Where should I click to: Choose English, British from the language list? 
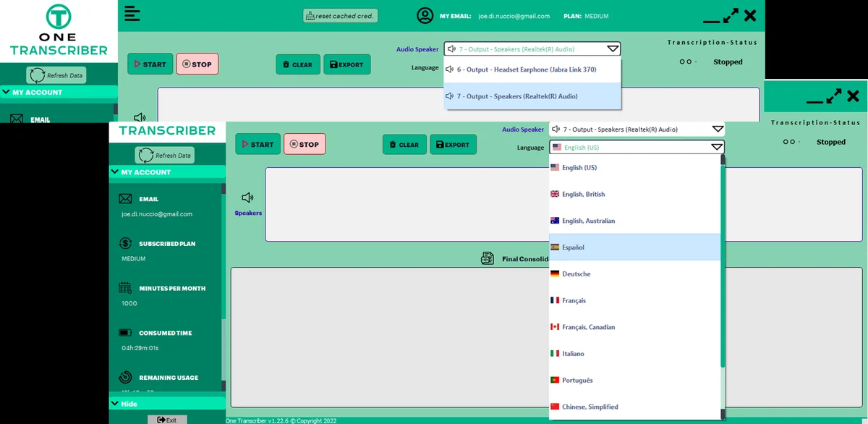(634, 194)
